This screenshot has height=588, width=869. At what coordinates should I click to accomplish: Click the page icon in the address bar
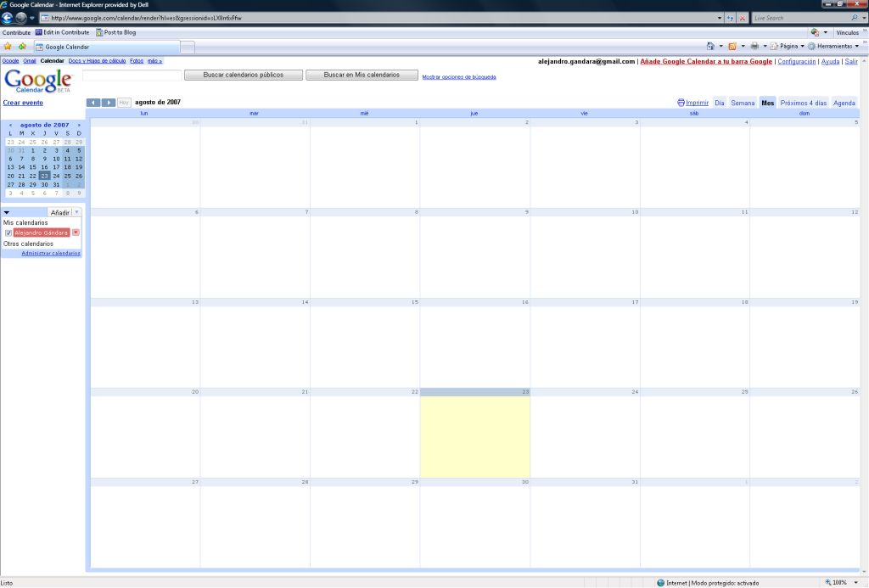(46, 18)
